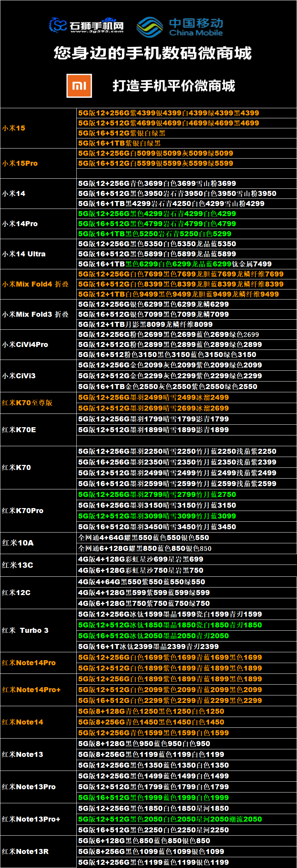Click the 小米15 row priced 4399
297x868 pixels.
click(186, 113)
